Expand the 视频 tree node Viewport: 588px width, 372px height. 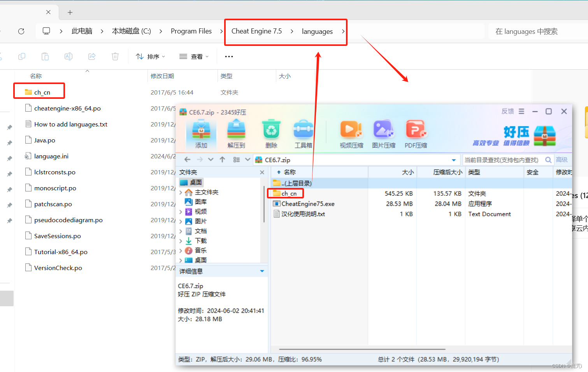pos(181,212)
